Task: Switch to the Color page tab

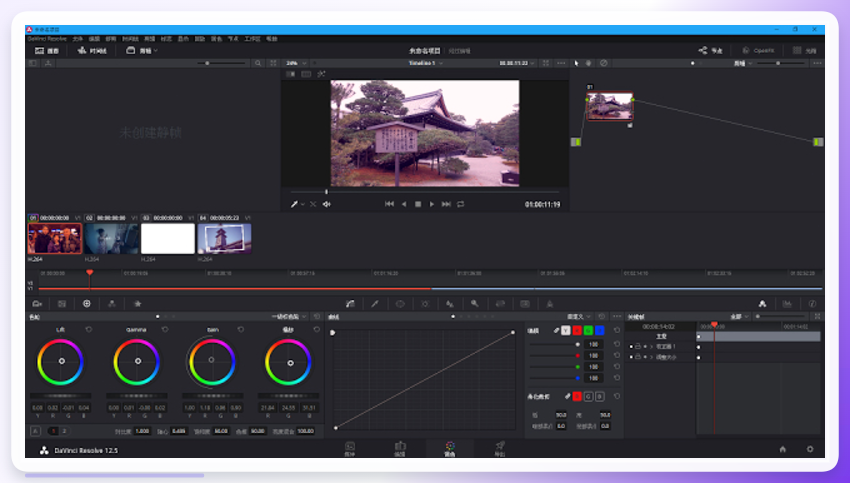Action: [x=450, y=449]
